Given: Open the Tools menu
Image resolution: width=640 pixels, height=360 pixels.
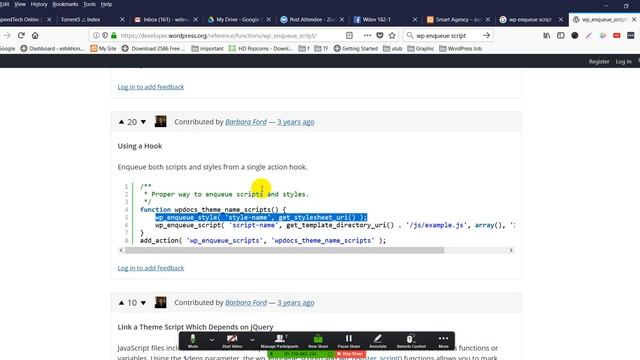Looking at the screenshot, I should [89, 4].
